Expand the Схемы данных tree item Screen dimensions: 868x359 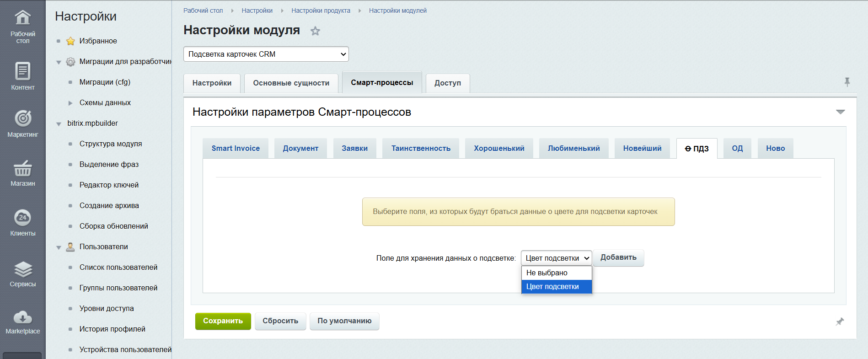(70, 103)
